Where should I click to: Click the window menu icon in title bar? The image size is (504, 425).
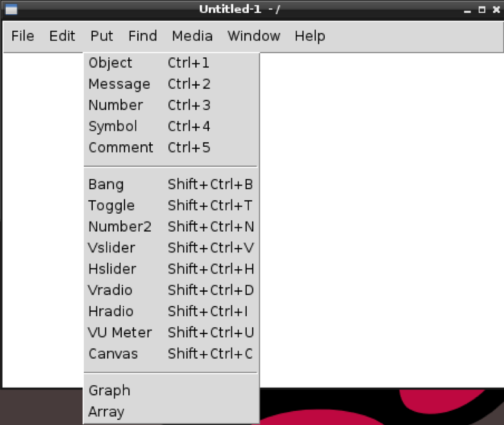click(11, 9)
